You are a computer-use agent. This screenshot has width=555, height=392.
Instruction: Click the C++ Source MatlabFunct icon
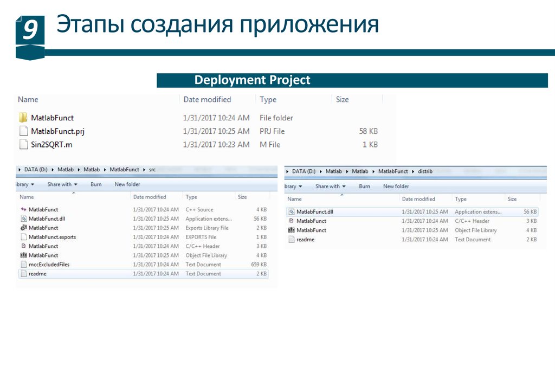(x=23, y=209)
